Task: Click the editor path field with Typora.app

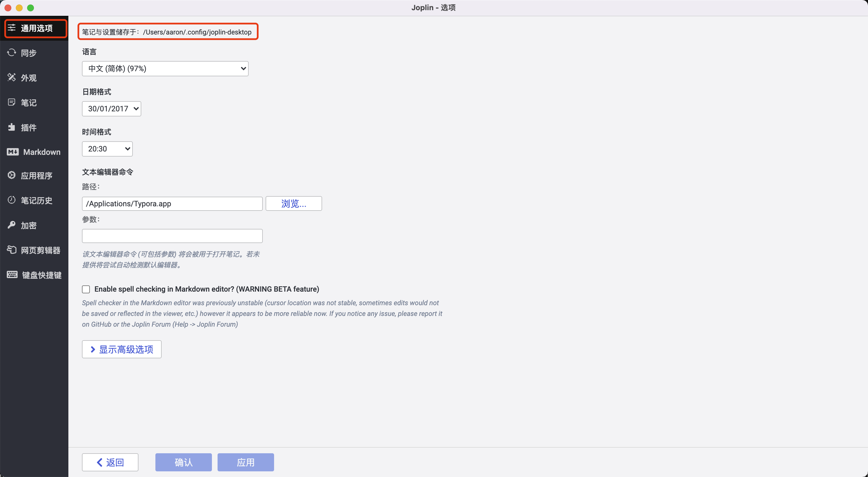Action: tap(172, 204)
